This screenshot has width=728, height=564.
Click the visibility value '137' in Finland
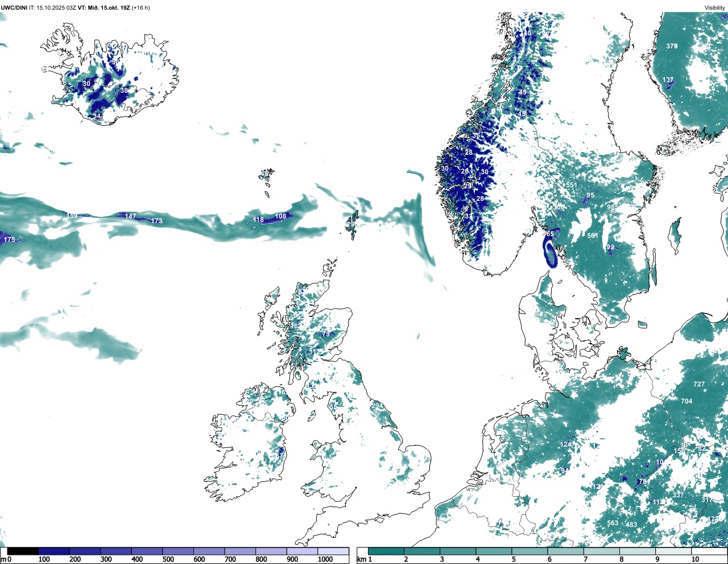[668, 80]
